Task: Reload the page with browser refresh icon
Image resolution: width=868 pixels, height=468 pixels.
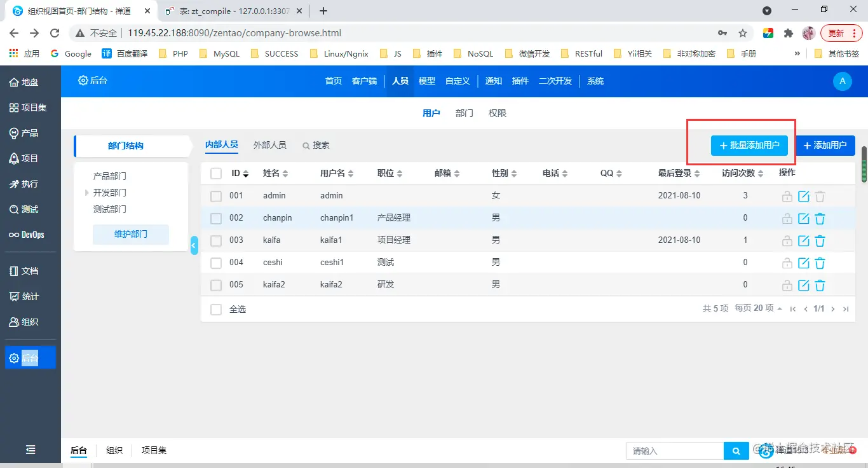Action: pos(55,33)
